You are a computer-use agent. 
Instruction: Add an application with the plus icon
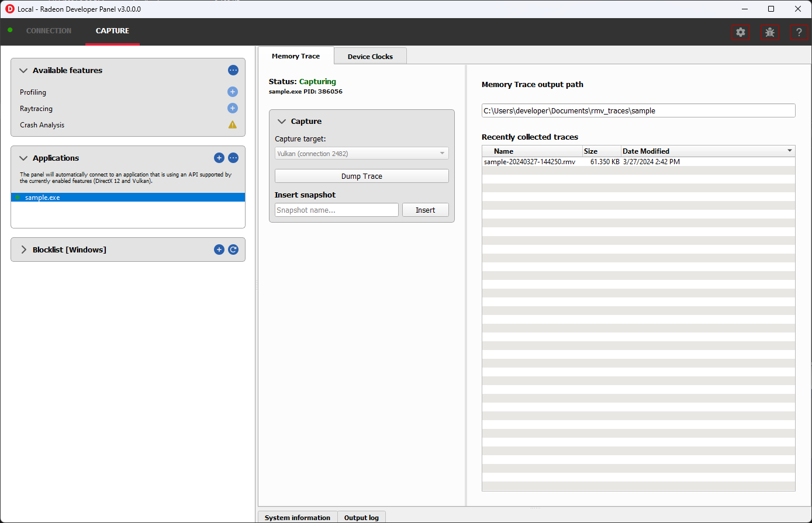pyautogui.click(x=219, y=158)
